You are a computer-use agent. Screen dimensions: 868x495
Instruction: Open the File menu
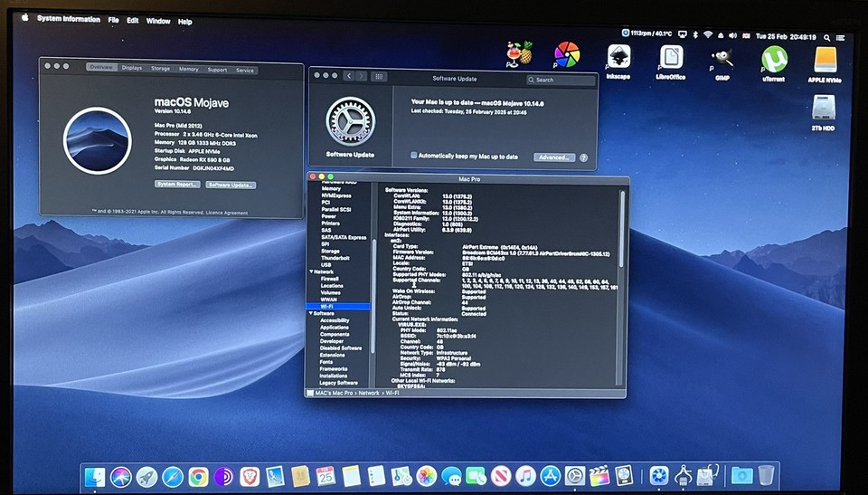pyautogui.click(x=114, y=20)
